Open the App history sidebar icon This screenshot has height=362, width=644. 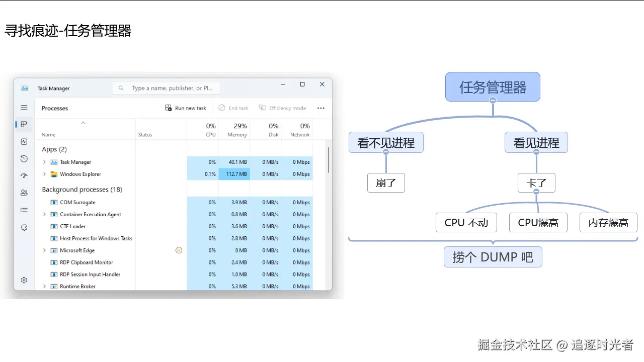point(24,159)
